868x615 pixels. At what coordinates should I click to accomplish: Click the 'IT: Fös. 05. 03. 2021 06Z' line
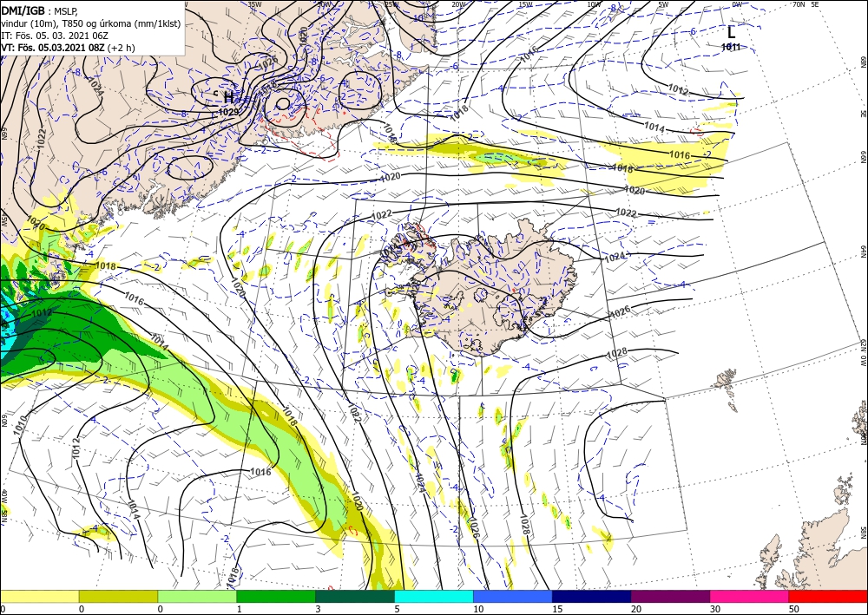click(x=53, y=36)
